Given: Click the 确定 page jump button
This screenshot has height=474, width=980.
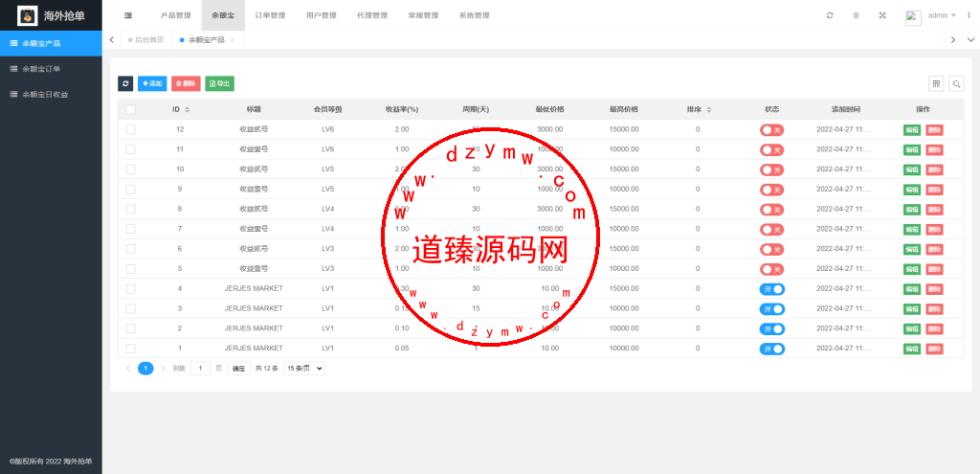Looking at the screenshot, I should click(x=238, y=369).
